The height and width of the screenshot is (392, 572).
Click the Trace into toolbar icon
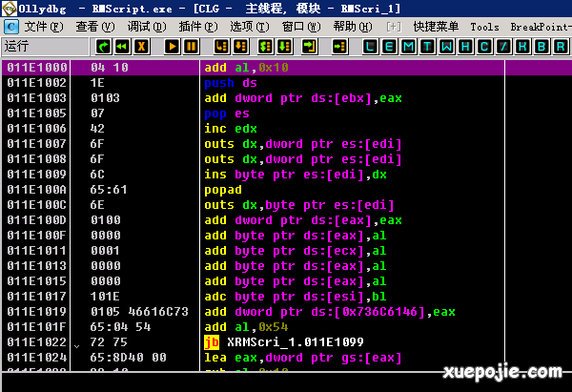point(266,47)
